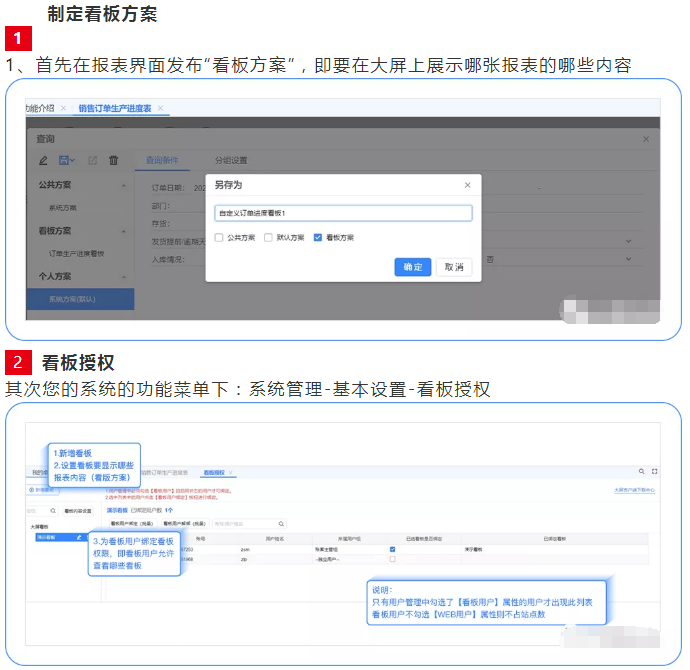Click the 确定 button
The width and height of the screenshot is (690, 670).
point(412,267)
